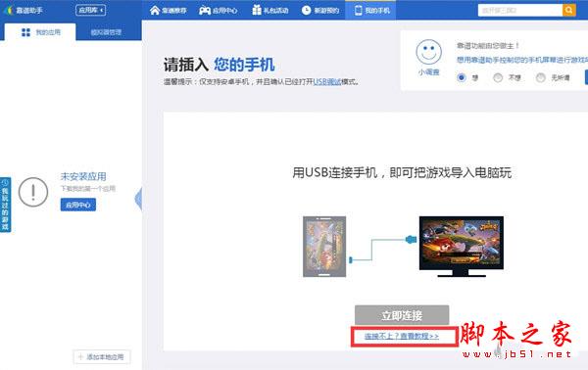Click the 靠谱助手 logo
The height and width of the screenshot is (370, 588).
[x=24, y=10]
